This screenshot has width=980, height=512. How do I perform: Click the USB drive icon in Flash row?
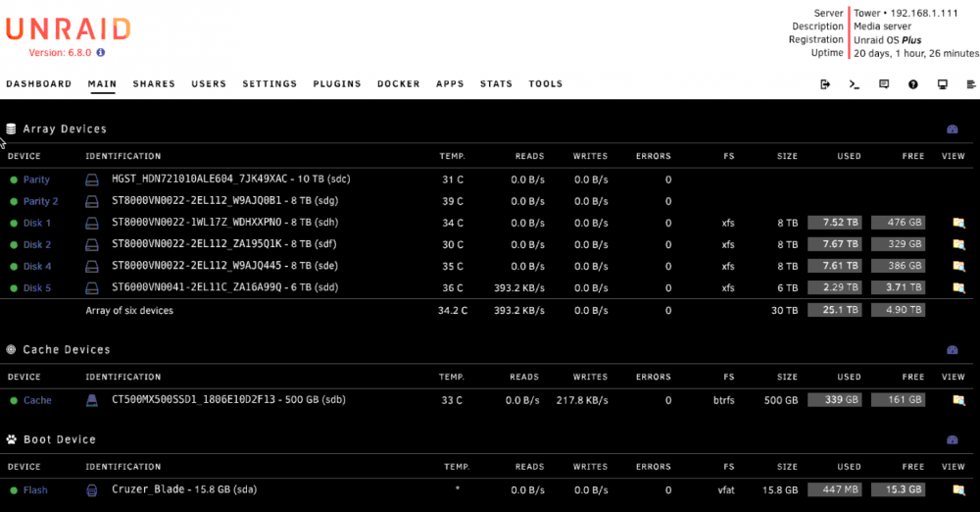pos(92,490)
